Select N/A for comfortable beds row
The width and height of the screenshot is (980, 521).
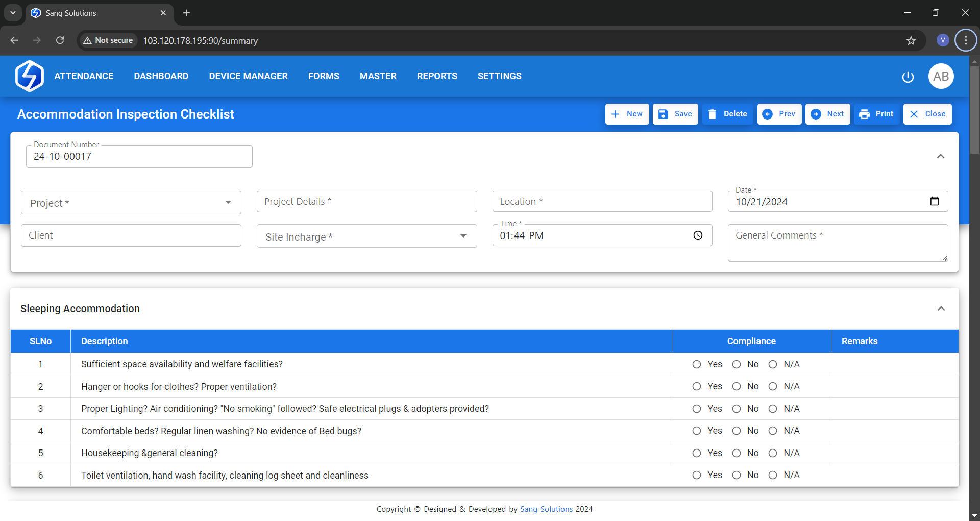click(x=773, y=431)
